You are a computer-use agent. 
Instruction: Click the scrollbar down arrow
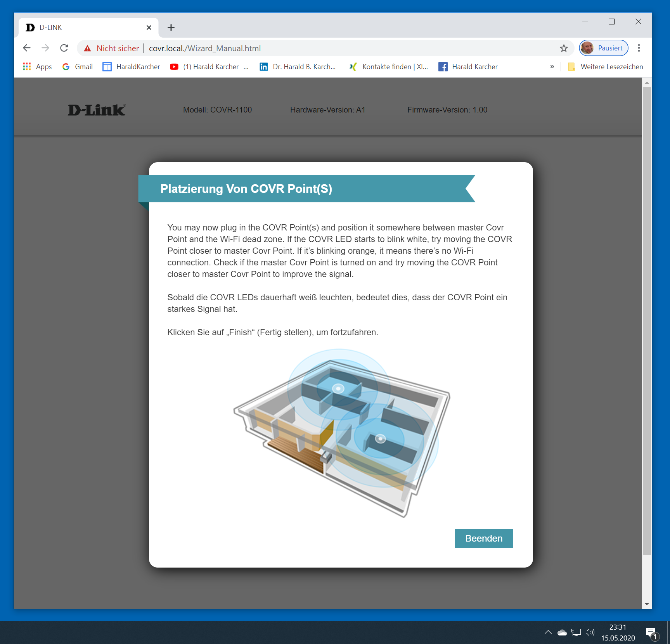coord(647,604)
